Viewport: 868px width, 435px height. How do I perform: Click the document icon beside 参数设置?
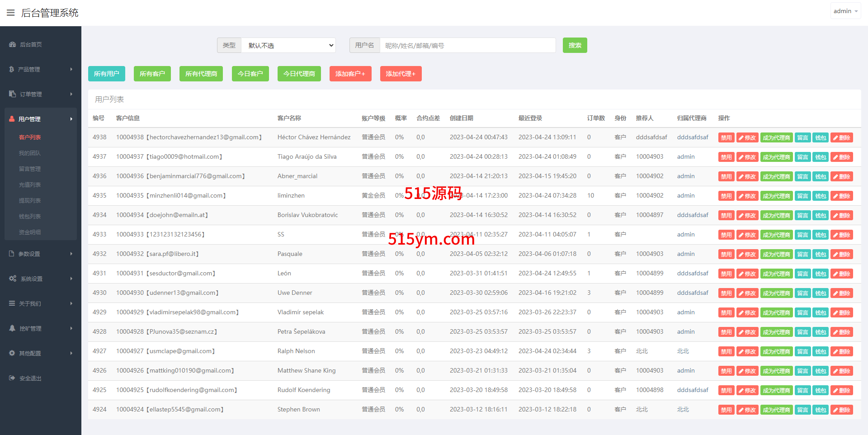(12, 254)
